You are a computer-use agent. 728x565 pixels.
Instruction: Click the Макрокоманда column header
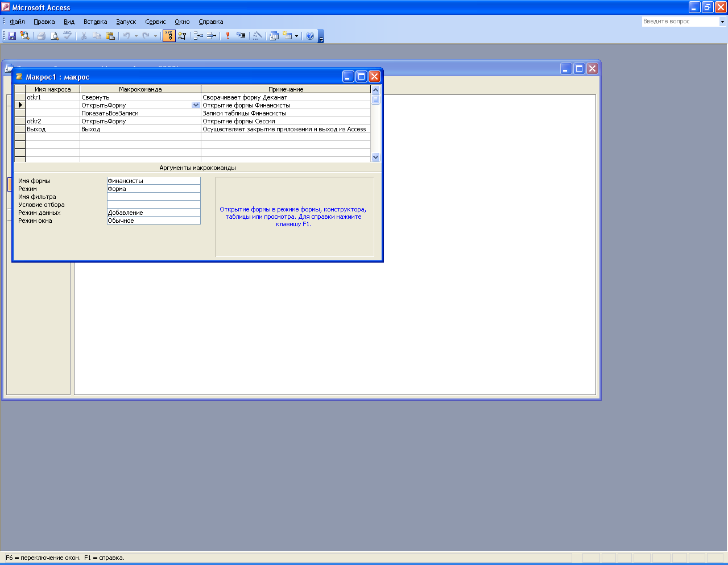tap(140, 89)
